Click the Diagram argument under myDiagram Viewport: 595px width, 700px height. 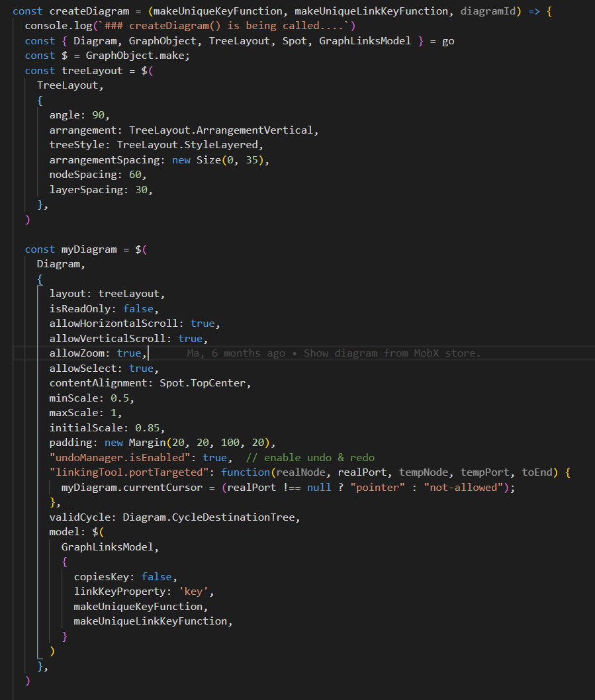[x=58, y=264]
